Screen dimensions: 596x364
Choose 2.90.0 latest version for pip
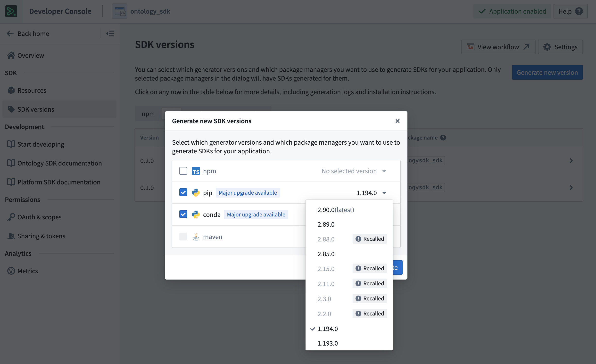tap(336, 210)
